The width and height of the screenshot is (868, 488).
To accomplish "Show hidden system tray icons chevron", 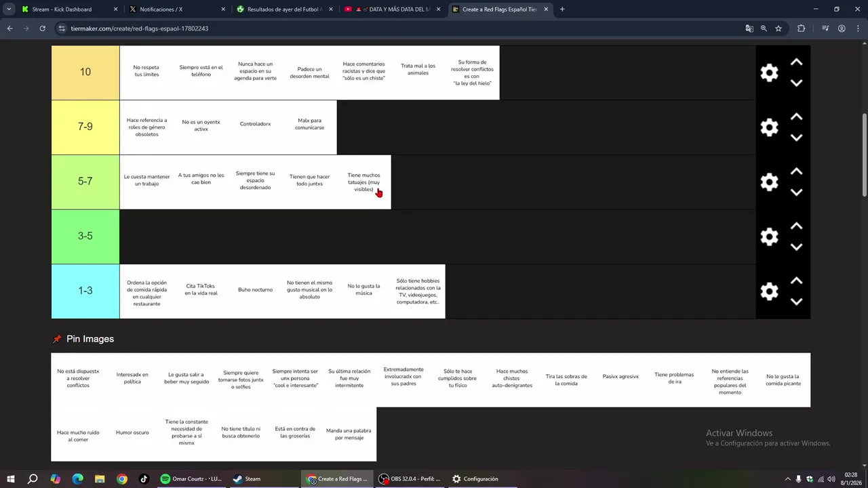I will pyautogui.click(x=788, y=479).
